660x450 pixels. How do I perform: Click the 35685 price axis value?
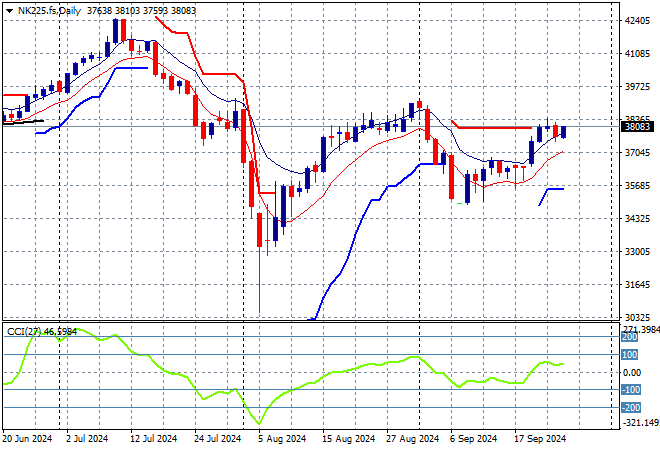637,186
